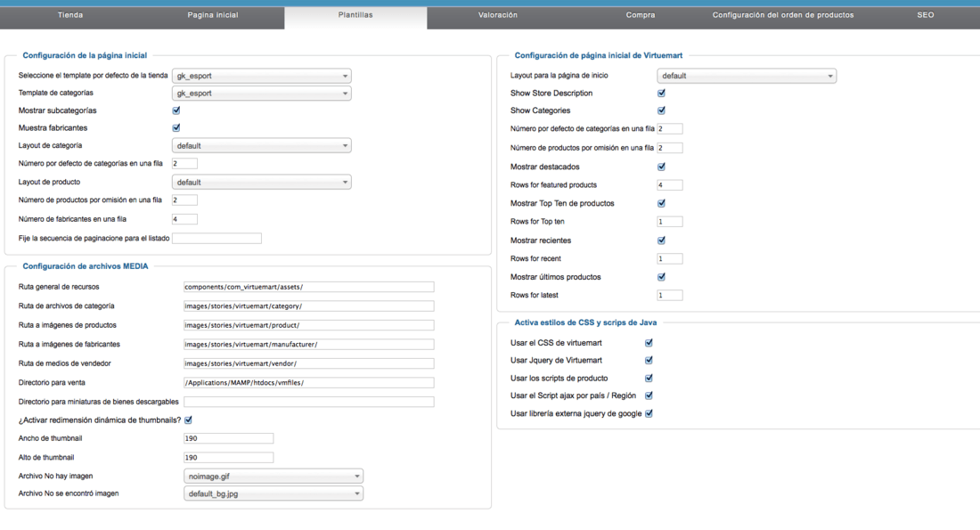Click 'Activa estilos de CSS y scrips de Java' heading
Image resolution: width=980 pixels, height=530 pixels.
point(585,322)
